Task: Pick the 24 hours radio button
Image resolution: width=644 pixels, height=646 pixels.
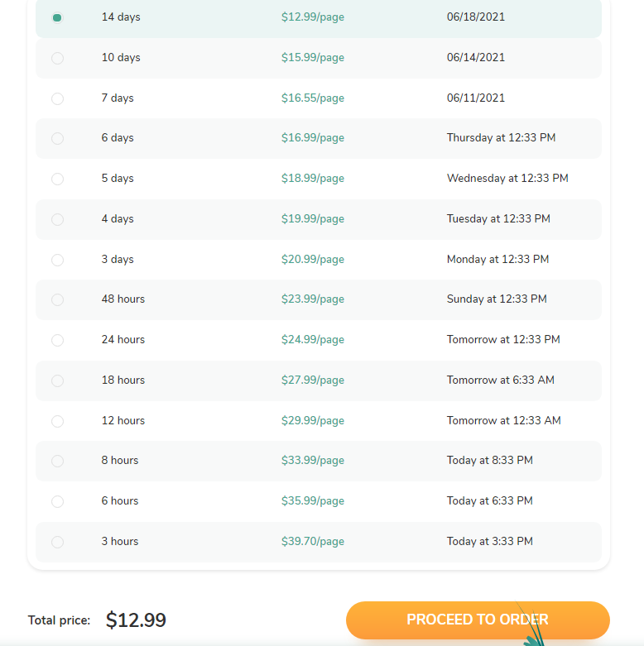Action: [x=57, y=340]
